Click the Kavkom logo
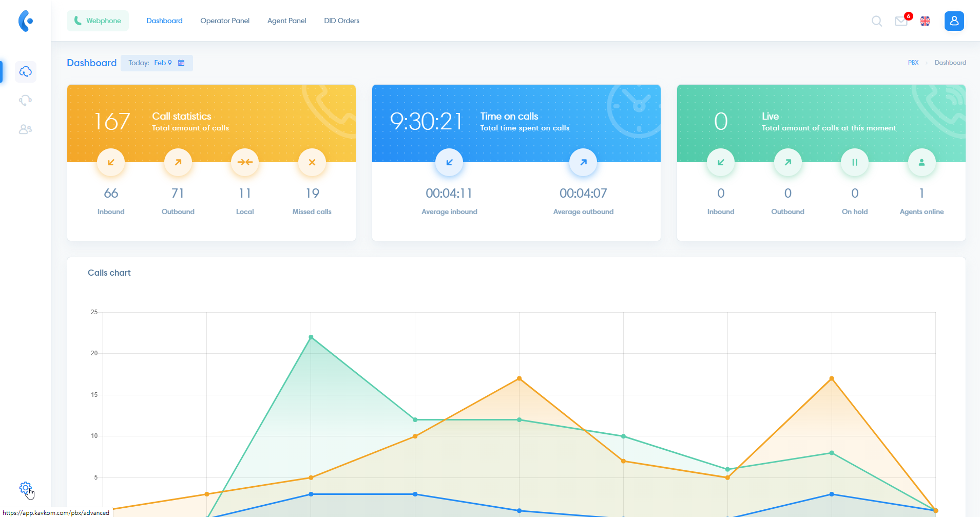Image resolution: width=980 pixels, height=517 pixels. pos(25,21)
